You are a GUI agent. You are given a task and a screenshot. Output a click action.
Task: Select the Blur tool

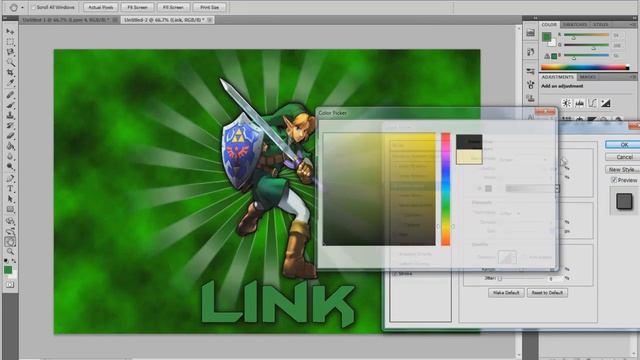pos(10,156)
